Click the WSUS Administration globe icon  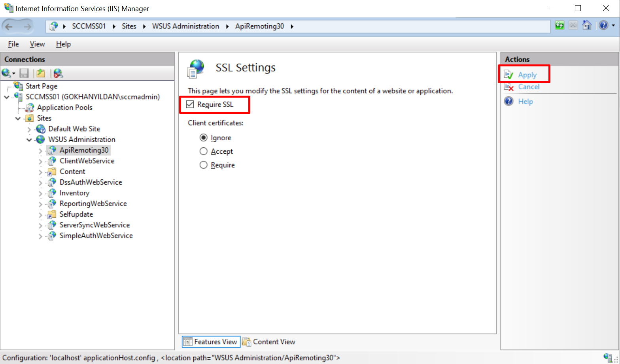tap(40, 140)
